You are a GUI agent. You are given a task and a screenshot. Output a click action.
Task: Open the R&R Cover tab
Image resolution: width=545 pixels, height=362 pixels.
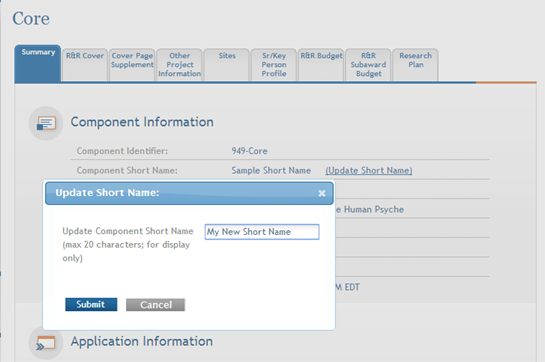pos(85,65)
